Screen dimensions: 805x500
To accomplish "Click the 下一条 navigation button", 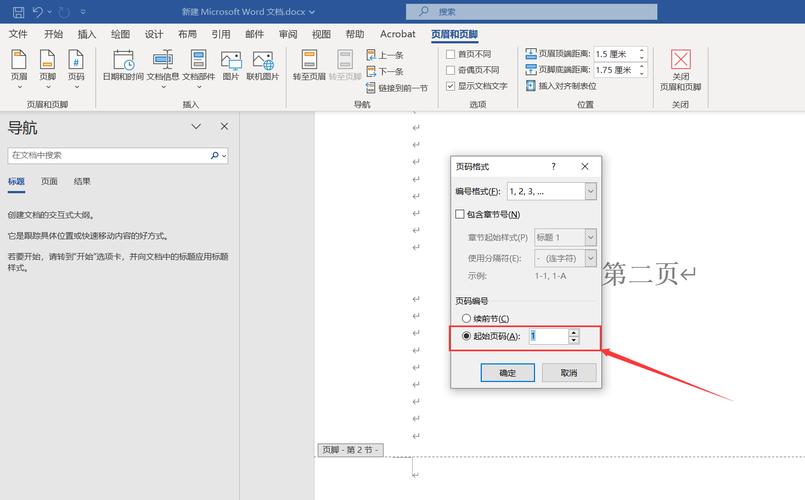I will pyautogui.click(x=385, y=71).
